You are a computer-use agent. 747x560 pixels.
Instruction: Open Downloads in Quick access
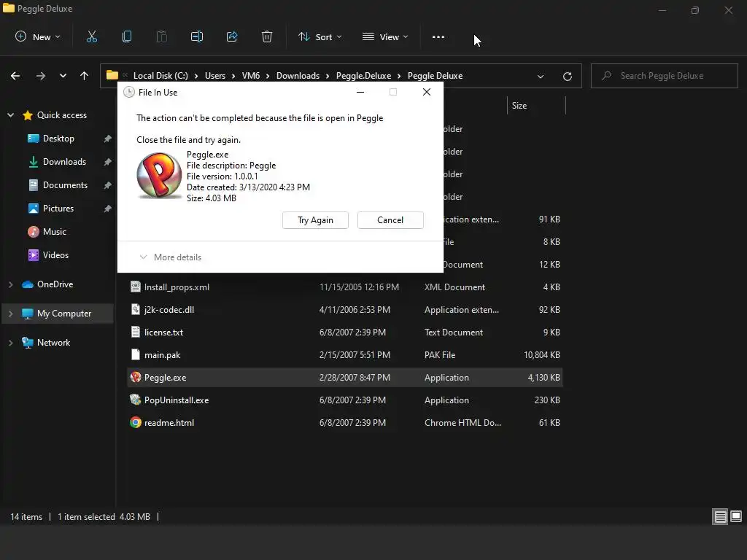click(64, 162)
